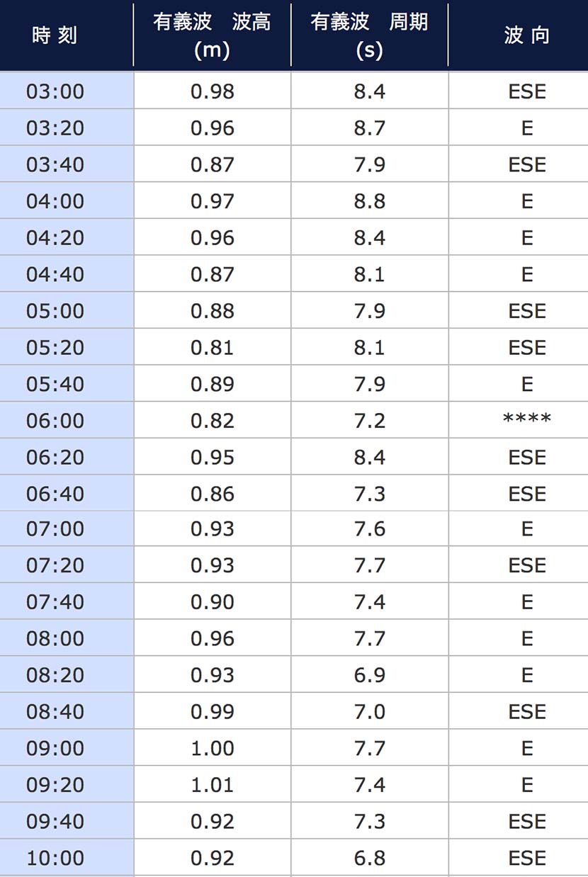This screenshot has height=877, width=588.
Task: Click period value 8.8 at 04:00
Action: 370,201
